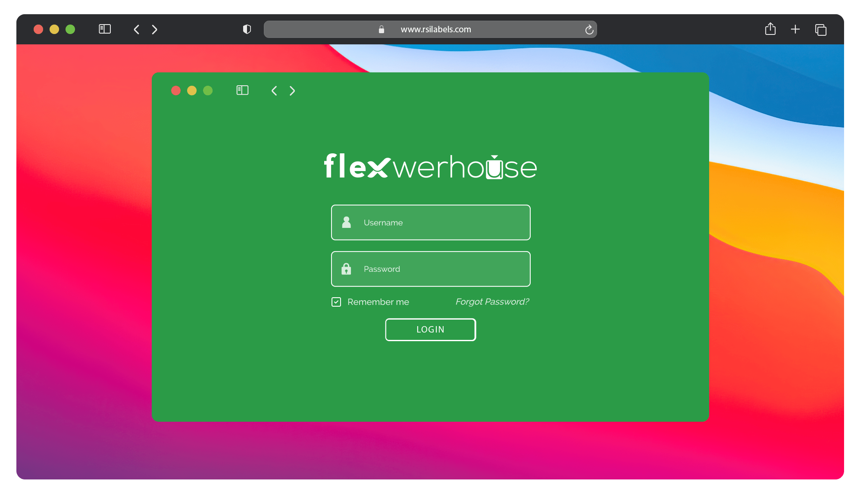
Task: Go back using outer browser arrow
Action: click(x=137, y=29)
